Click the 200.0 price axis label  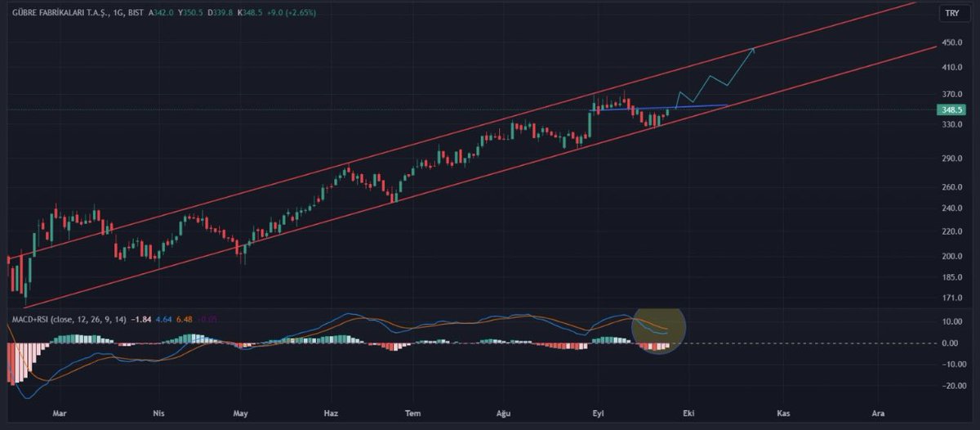954,257
